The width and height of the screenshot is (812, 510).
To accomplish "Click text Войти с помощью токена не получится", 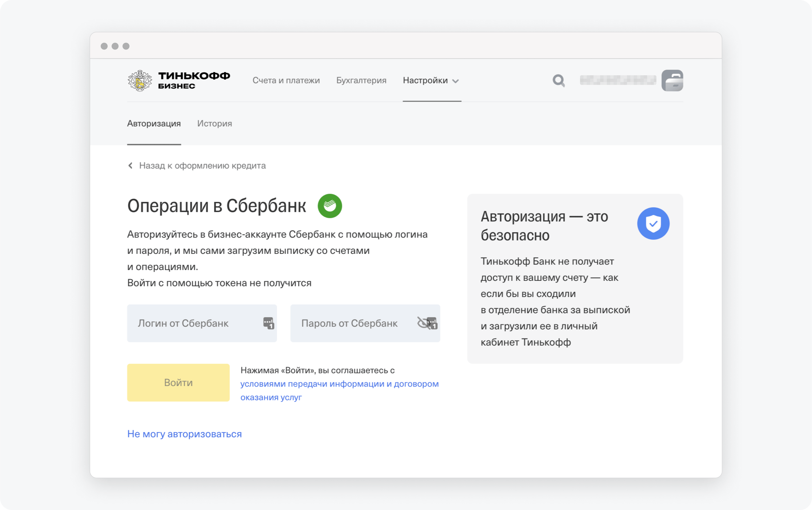I will pos(219,283).
